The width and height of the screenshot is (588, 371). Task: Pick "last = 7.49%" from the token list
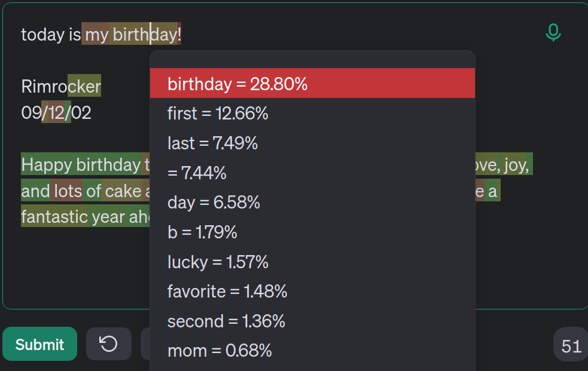312,143
